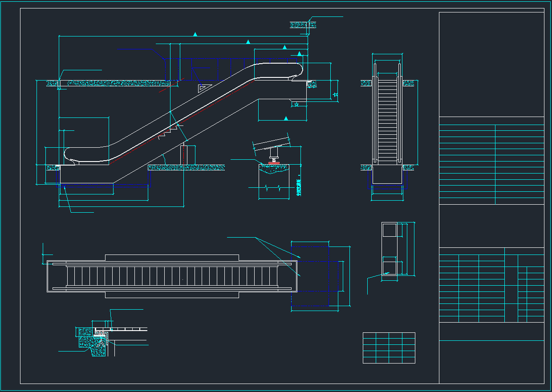Viewport: 552px width, 392px height.
Task: Select the topmost cyan dimension triangle marker
Action: [x=195, y=34]
